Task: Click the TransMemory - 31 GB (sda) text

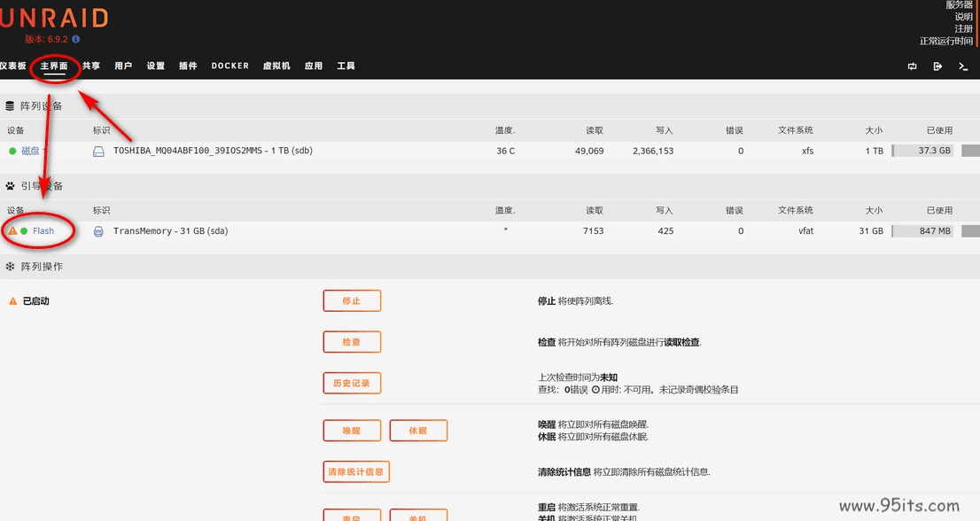Action: click(171, 231)
